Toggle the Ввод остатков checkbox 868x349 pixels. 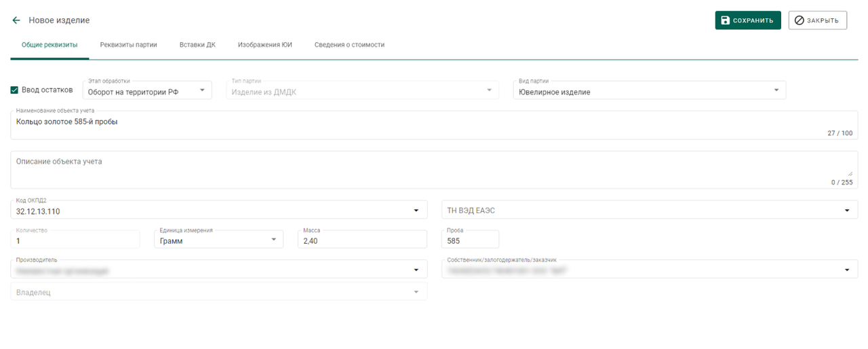pos(15,90)
